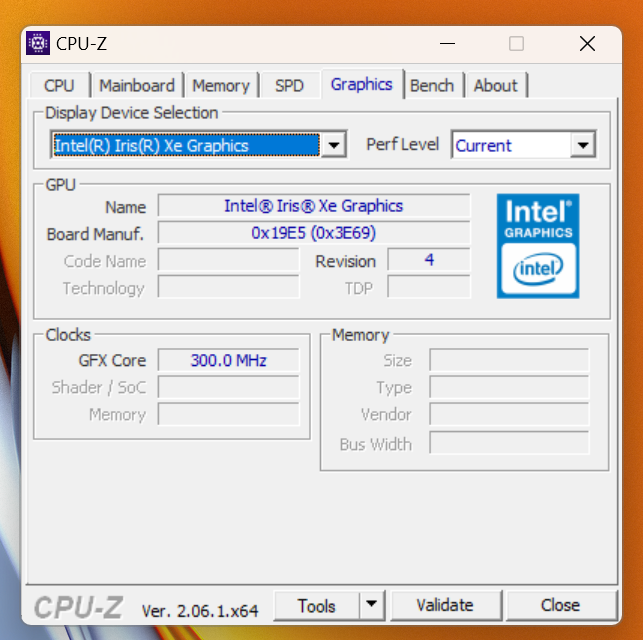Click the empty Technology field
This screenshot has width=643, height=640.
[x=228, y=287]
